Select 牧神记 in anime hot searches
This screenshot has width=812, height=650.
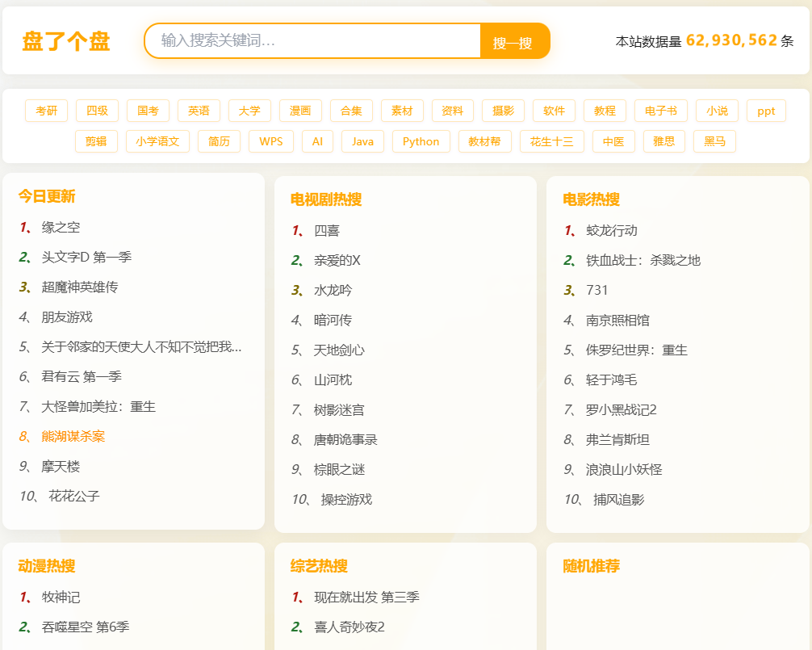click(61, 598)
